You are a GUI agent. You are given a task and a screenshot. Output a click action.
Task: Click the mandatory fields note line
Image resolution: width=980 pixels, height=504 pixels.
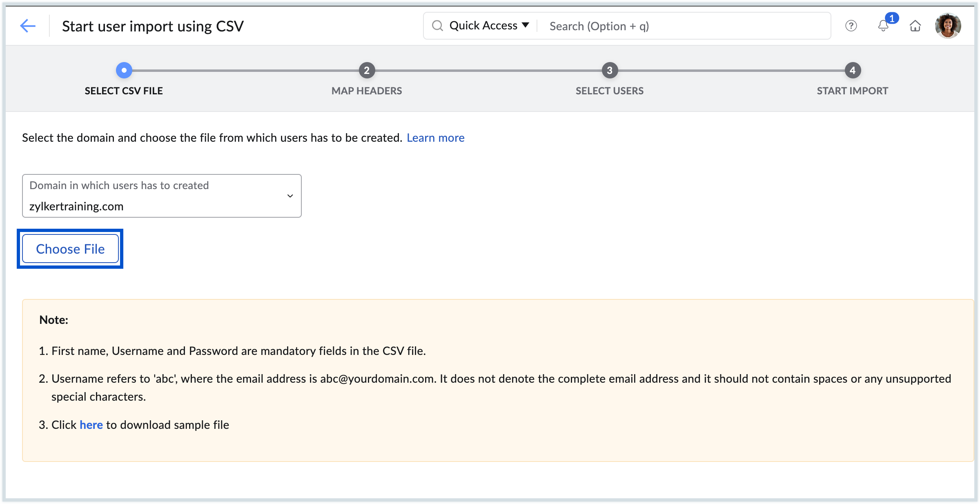(x=232, y=351)
